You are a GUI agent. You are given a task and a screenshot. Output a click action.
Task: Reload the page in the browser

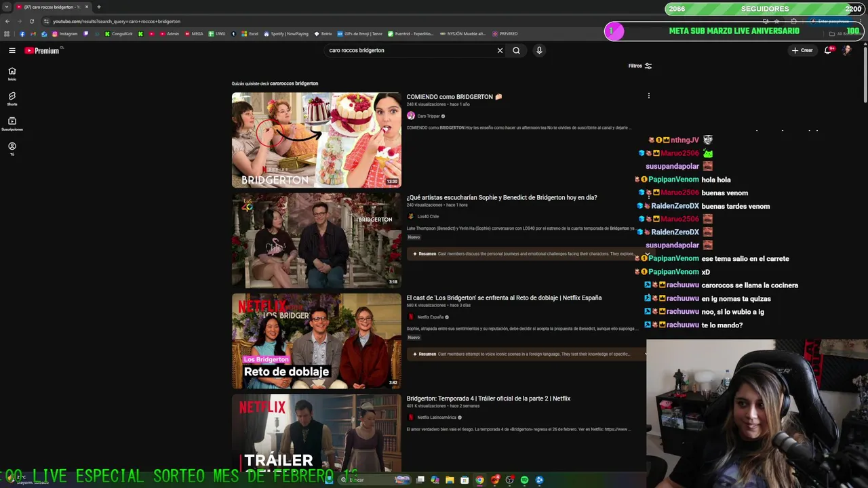pyautogui.click(x=31, y=21)
